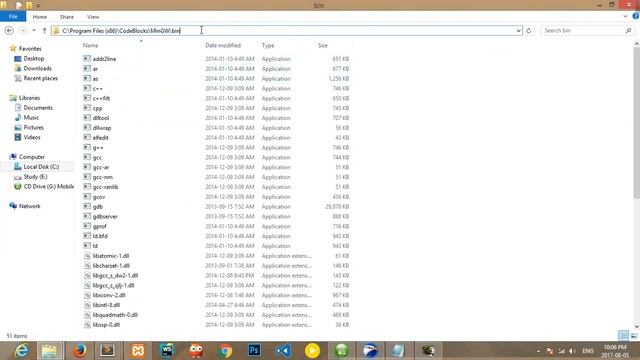
Task: Sort files by Name column
Action: (x=91, y=45)
